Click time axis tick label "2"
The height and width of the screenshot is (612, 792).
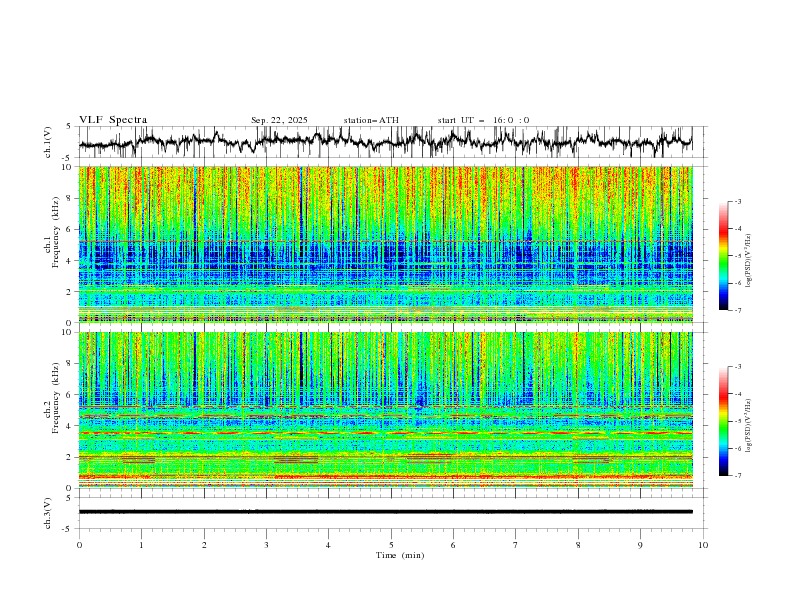204,545
